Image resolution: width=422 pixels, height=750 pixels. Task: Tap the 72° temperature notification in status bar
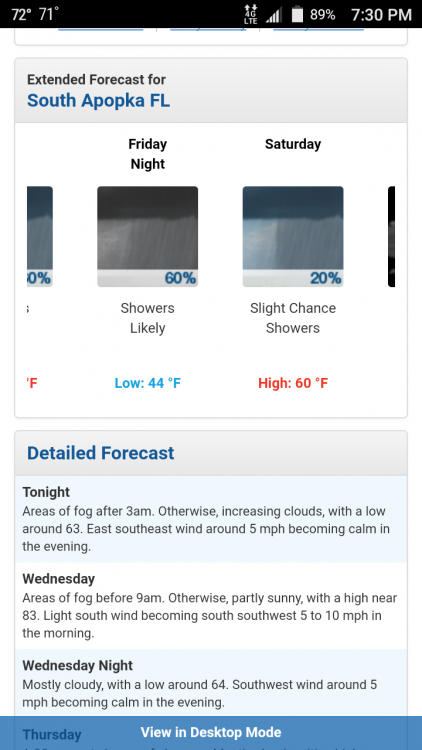tap(20, 14)
